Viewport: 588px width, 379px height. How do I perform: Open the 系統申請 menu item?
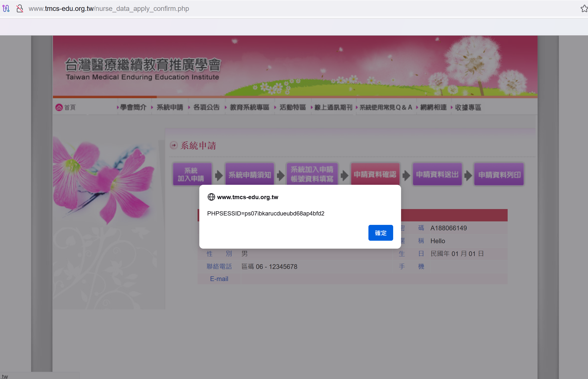click(x=170, y=107)
